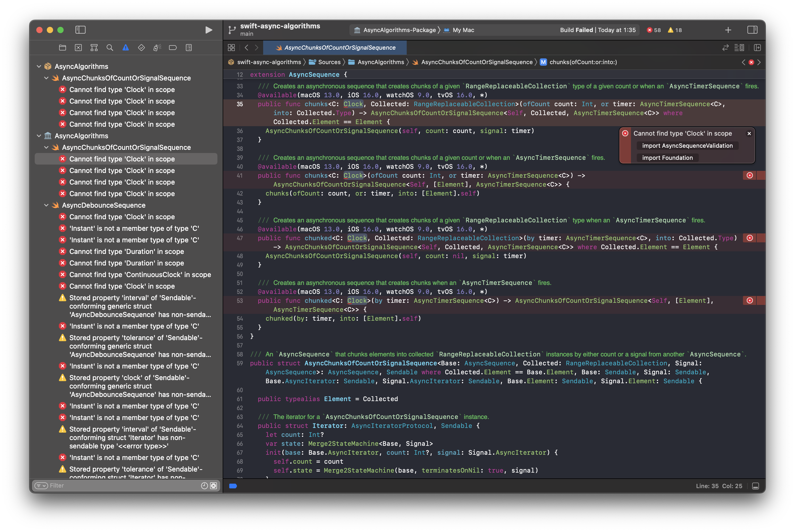
Task: Click the blue tag in the debug bar
Action: pyautogui.click(x=233, y=486)
